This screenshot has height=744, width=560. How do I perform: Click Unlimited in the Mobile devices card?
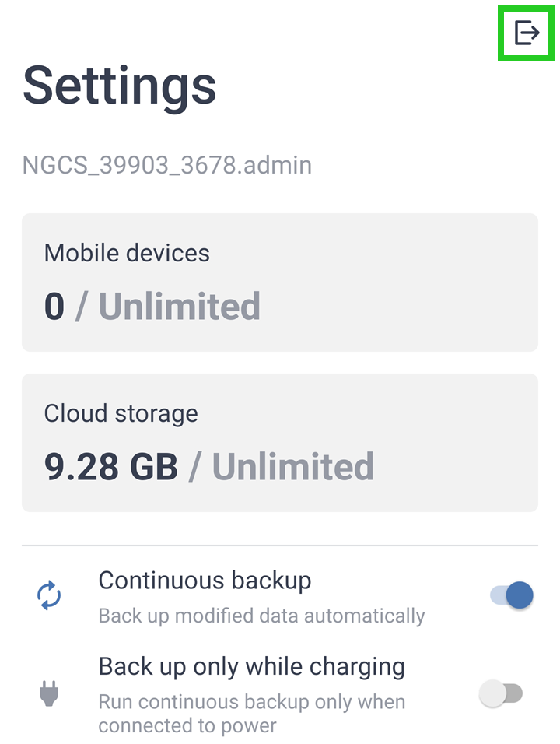coord(179,307)
